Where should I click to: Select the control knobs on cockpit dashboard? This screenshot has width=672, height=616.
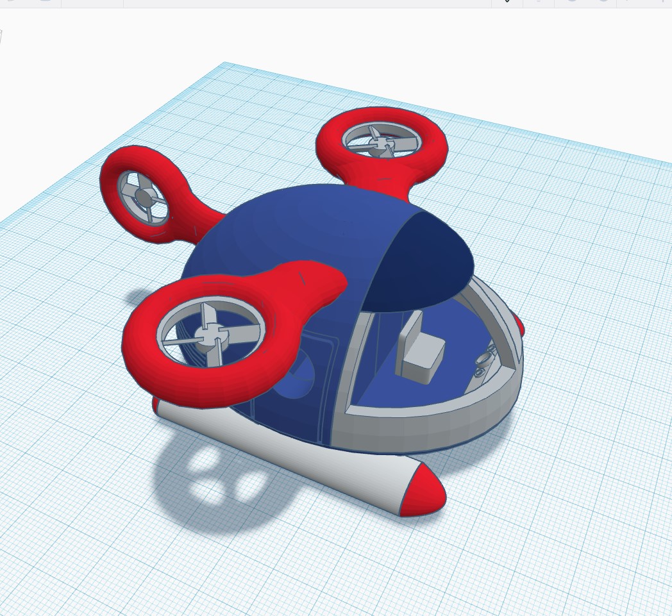(485, 360)
